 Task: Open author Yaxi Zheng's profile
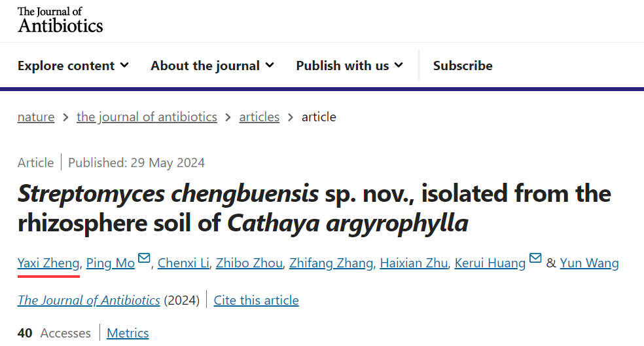click(48, 263)
